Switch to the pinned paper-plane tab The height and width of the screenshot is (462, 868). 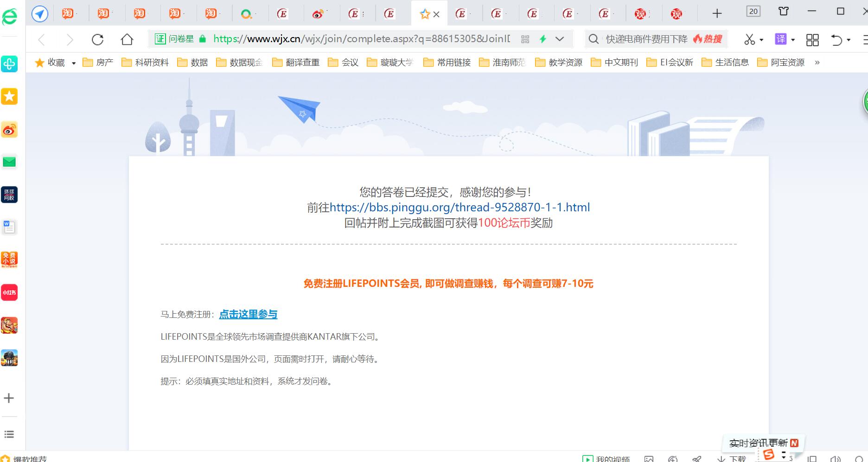click(40, 14)
